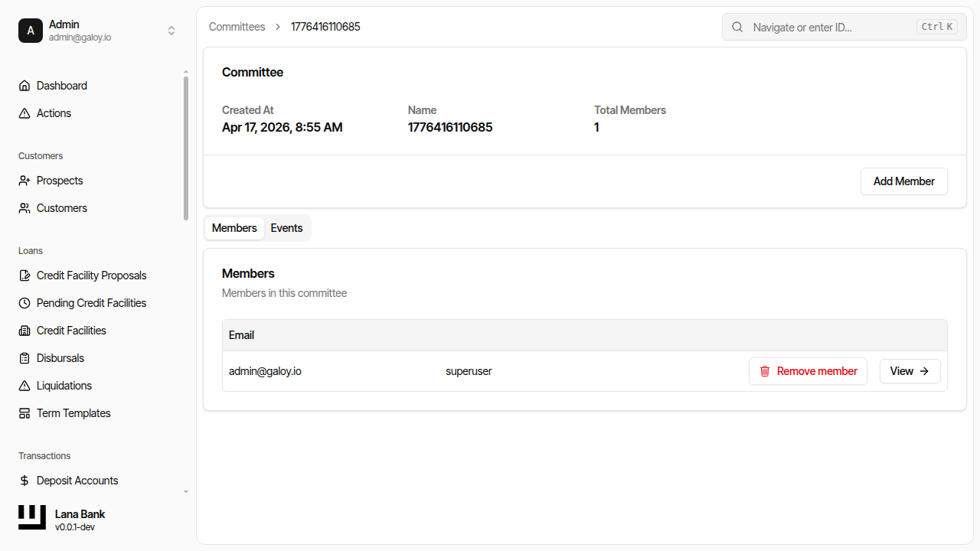This screenshot has width=980, height=551.
Task: Select the Members tab
Action: 234,227
